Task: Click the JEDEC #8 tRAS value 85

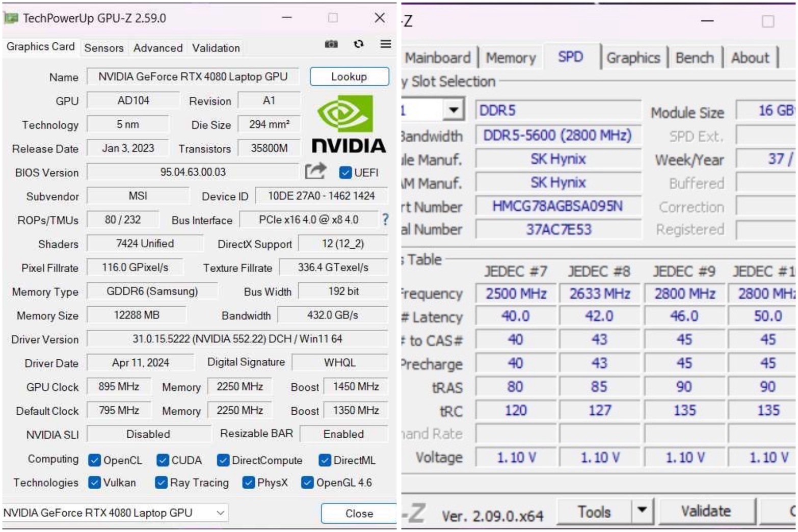Action: (600, 387)
